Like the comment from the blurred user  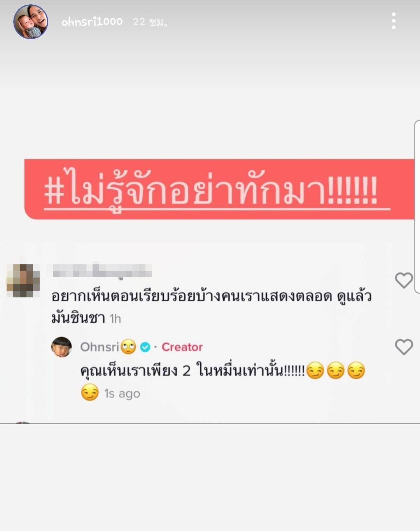[404, 280]
